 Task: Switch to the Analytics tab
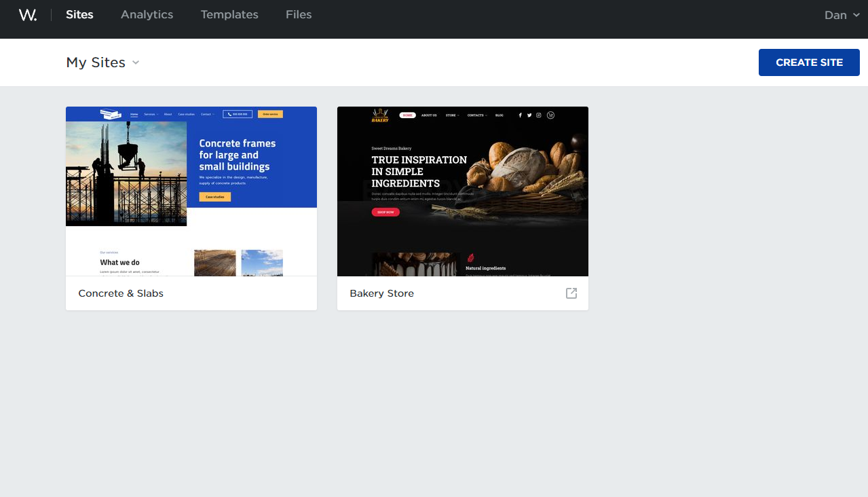pos(147,14)
